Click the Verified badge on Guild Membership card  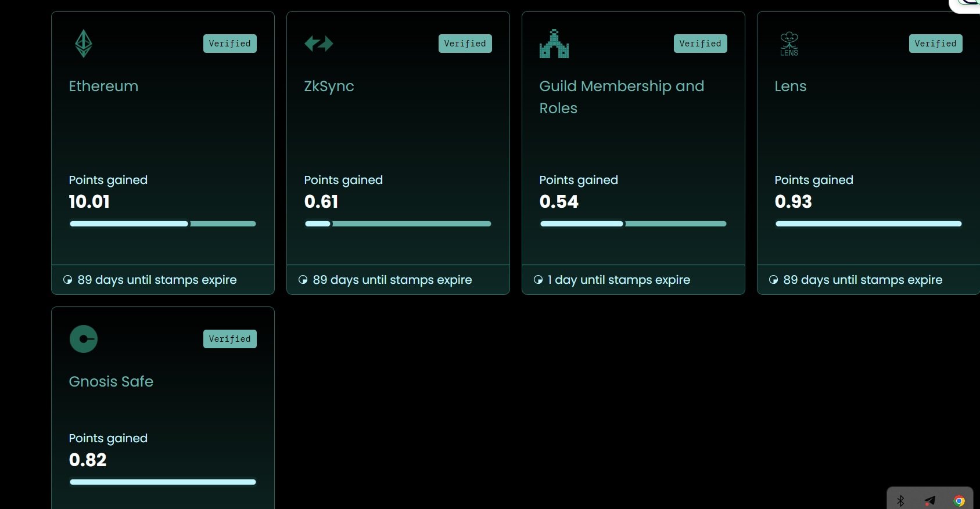coord(701,44)
